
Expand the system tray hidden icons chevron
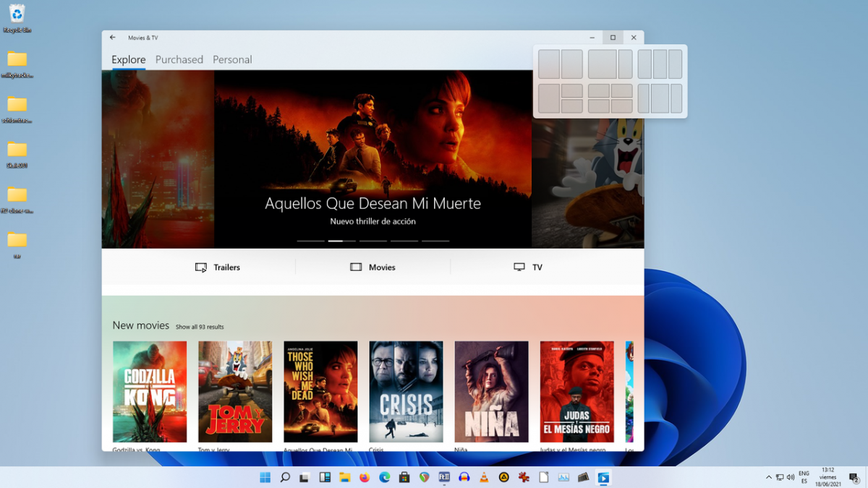[768, 477]
